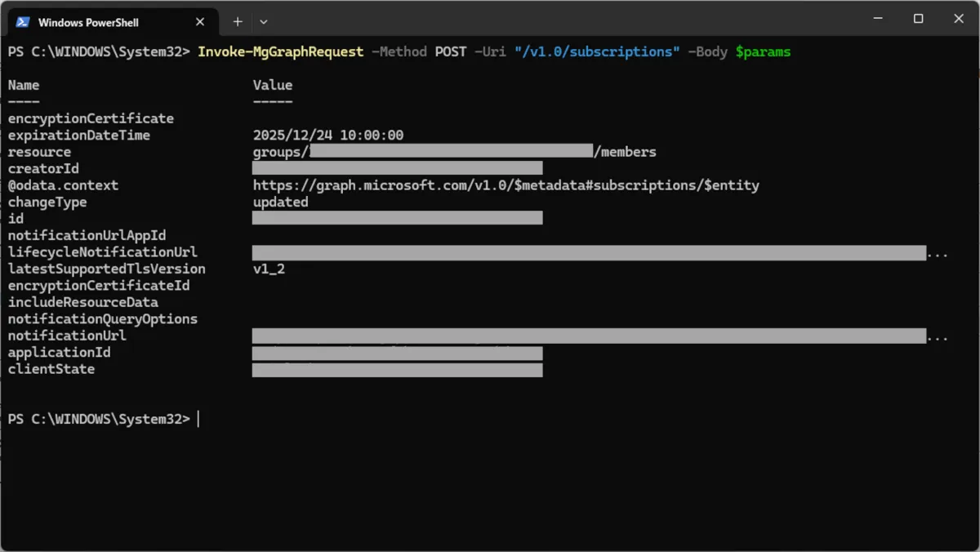Open a new tab with the plus button
This screenshot has height=552, width=980.
[238, 21]
